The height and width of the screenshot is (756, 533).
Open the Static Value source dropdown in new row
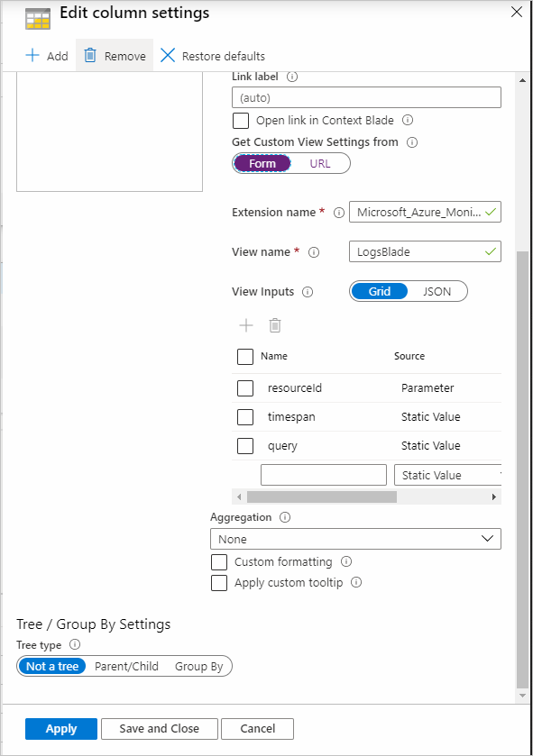pyautogui.click(x=447, y=475)
